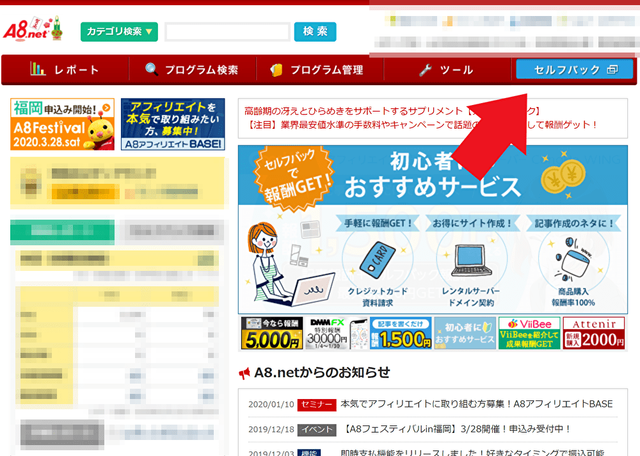Select the DMM FX 30,000円 thumbnail
Screen dimensions: 640x456
coord(336,333)
